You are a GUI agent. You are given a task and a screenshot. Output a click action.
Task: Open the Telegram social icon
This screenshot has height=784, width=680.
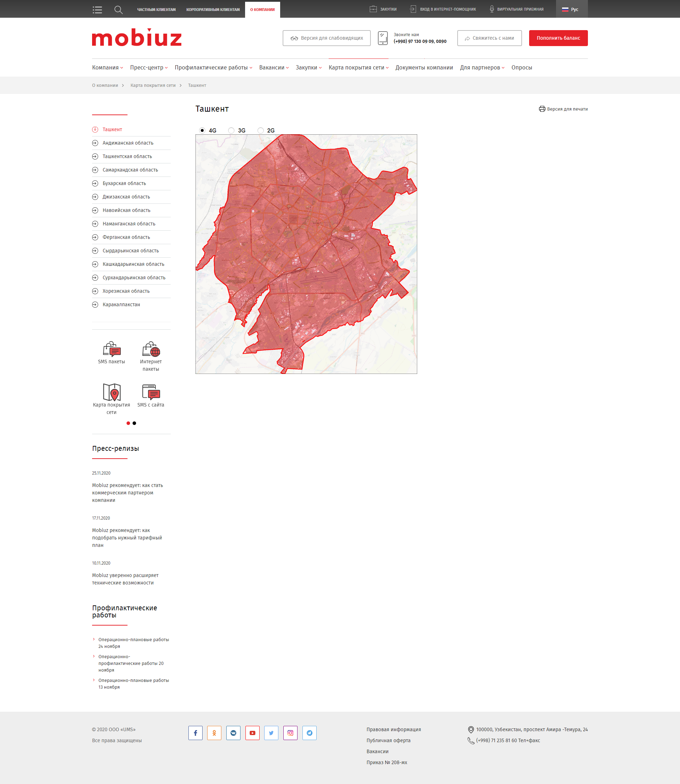pyautogui.click(x=309, y=733)
